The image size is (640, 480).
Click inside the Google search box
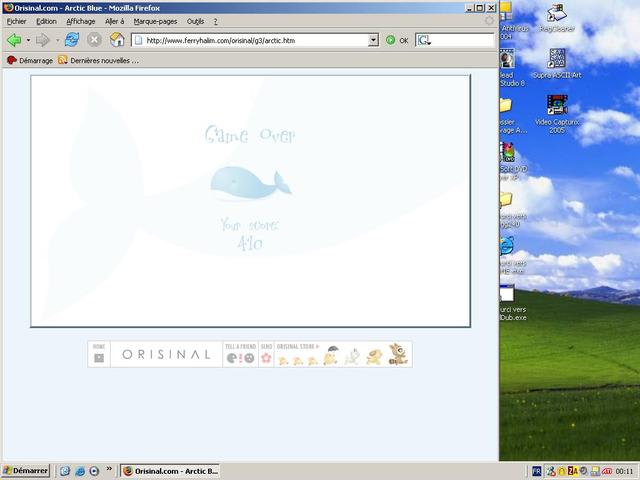click(462, 40)
